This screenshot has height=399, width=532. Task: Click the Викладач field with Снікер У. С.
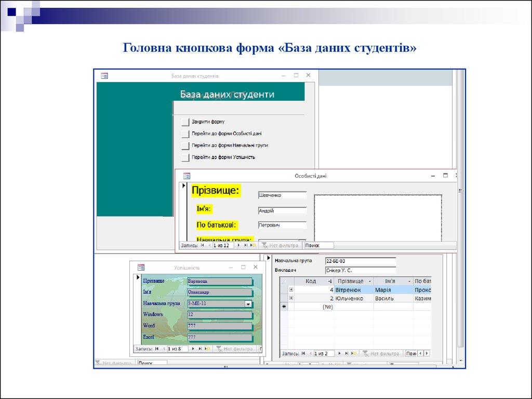pyautogui.click(x=360, y=270)
